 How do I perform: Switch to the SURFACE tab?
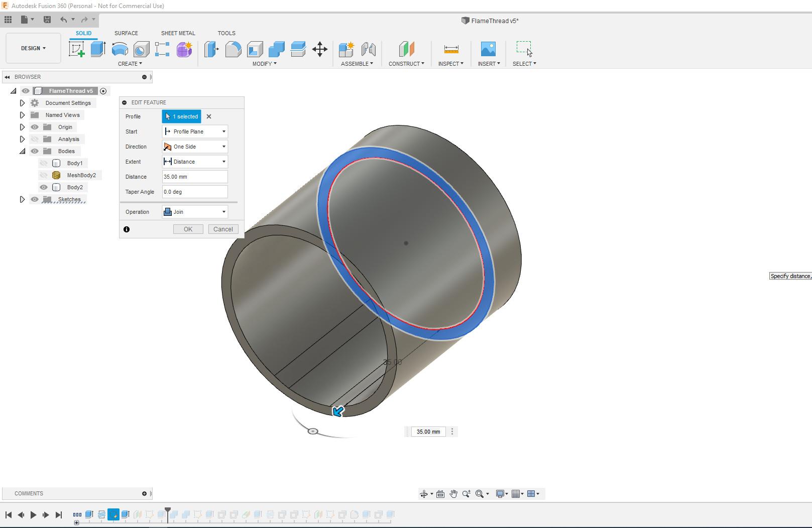coord(126,33)
